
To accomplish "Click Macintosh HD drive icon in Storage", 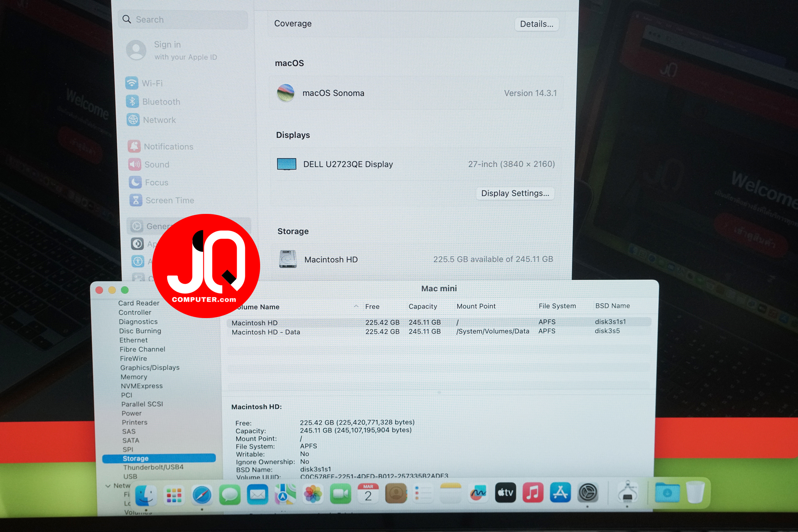I will click(x=288, y=259).
